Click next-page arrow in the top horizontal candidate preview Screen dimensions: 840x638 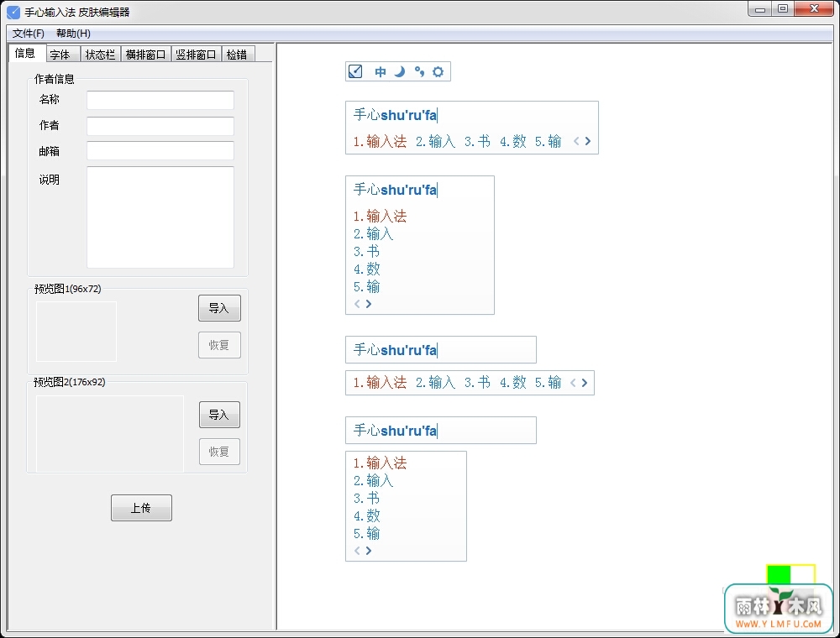[x=588, y=141]
